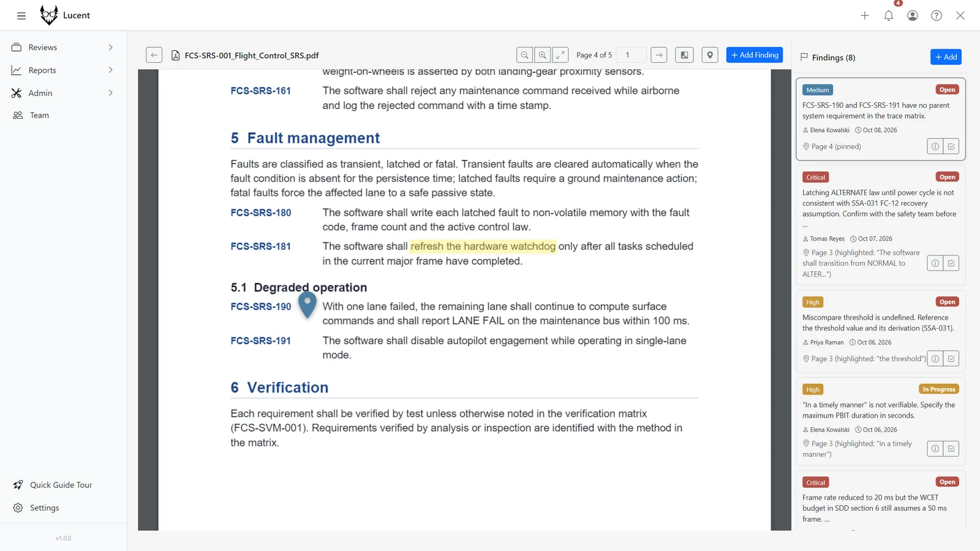Show info for timely manner PBIT finding
Viewport: 980px width, 551px height.
click(935, 449)
